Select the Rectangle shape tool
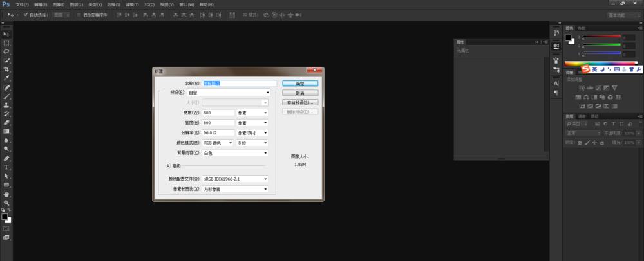Image resolution: width=644 pixels, height=261 pixels. tap(6, 184)
